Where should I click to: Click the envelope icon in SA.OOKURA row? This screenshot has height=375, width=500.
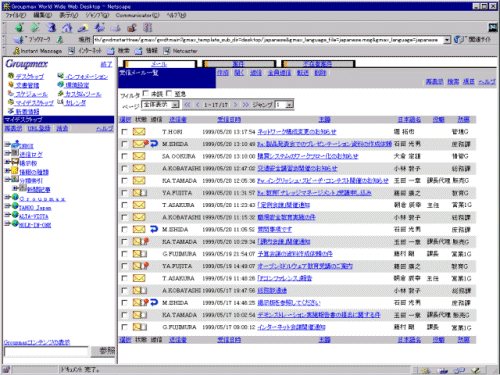[x=139, y=156]
